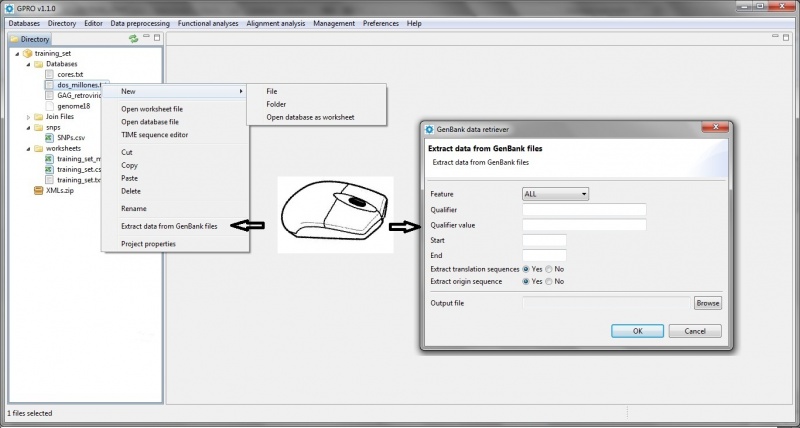Click the XMLs.zip archive icon

39,190
